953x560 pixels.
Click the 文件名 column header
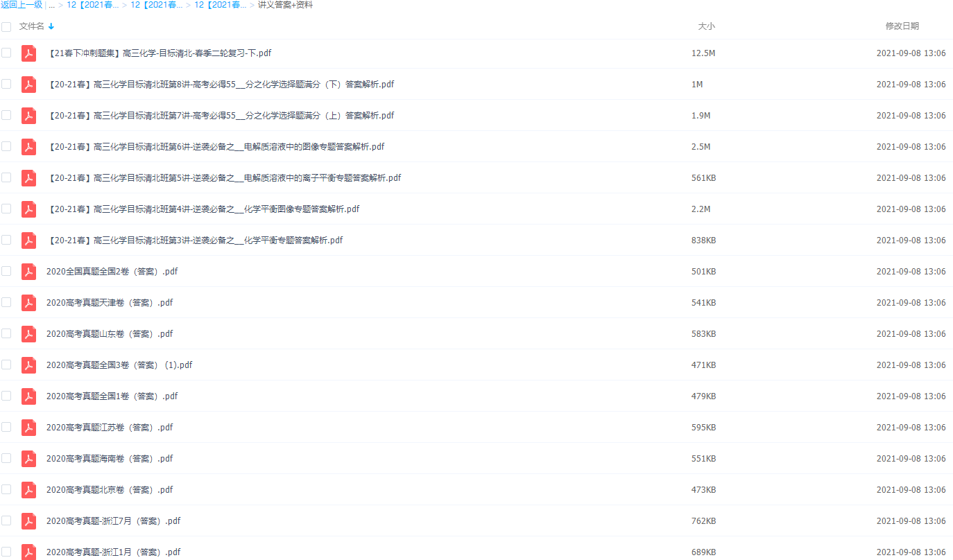pos(31,26)
